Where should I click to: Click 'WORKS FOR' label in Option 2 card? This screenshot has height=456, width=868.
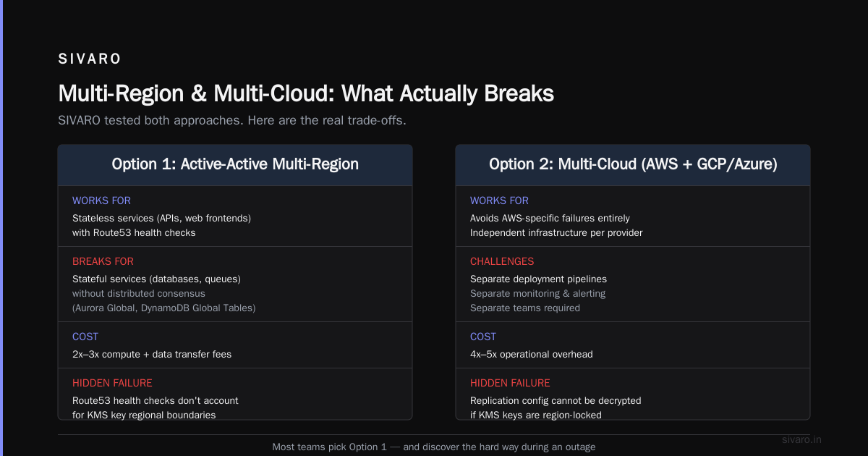pos(499,200)
